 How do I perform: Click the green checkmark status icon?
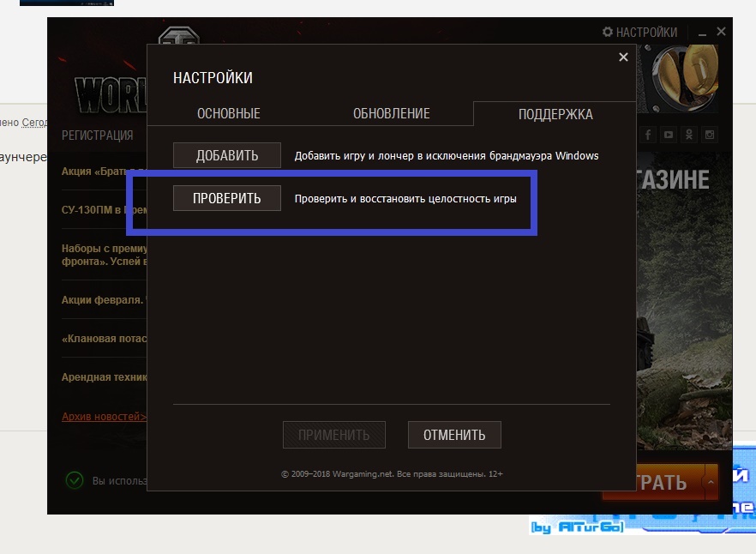coord(75,480)
